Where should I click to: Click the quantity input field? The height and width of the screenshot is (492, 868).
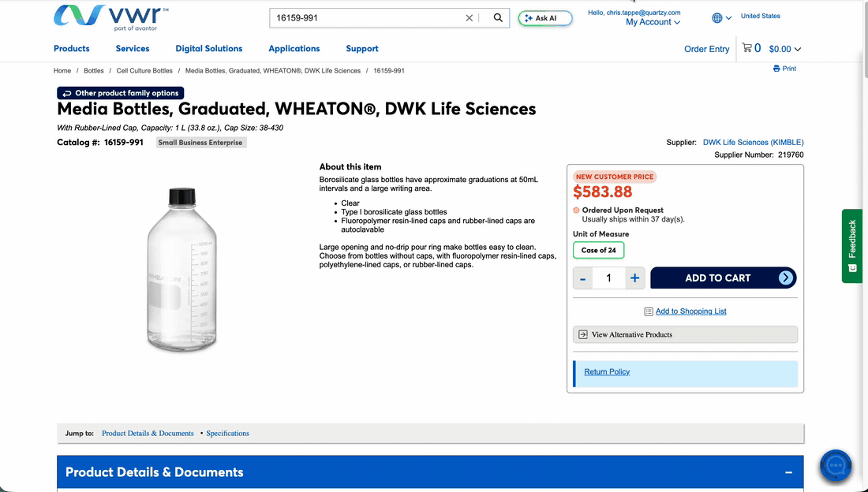608,278
